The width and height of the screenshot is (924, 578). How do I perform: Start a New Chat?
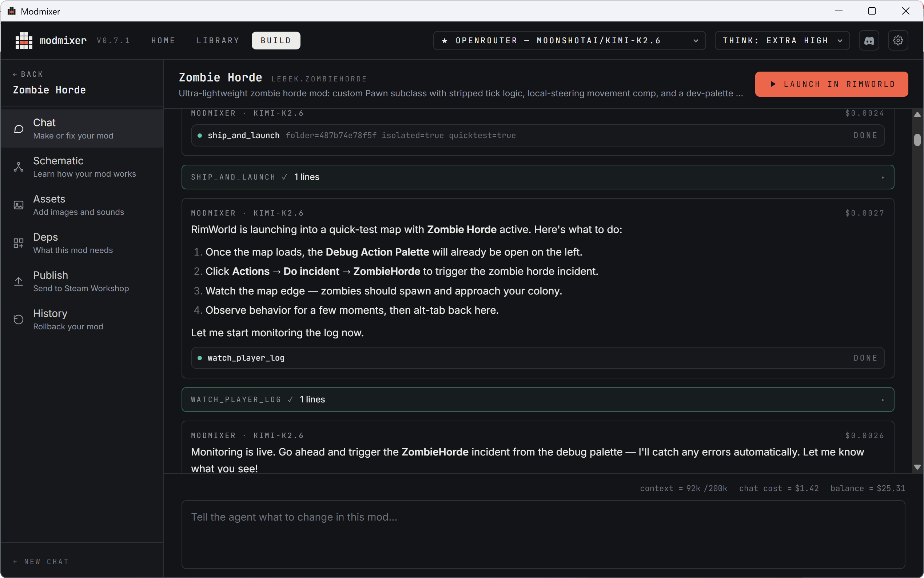[41, 562]
